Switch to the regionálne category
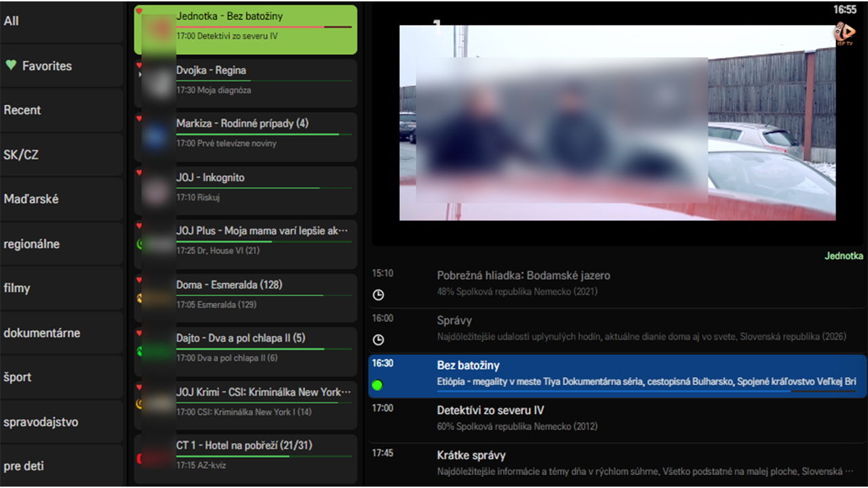 coord(62,244)
